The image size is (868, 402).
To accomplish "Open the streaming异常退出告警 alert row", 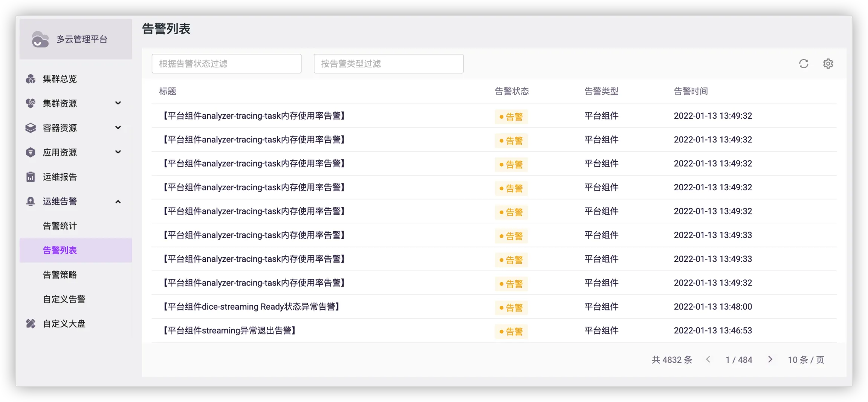I will (229, 330).
